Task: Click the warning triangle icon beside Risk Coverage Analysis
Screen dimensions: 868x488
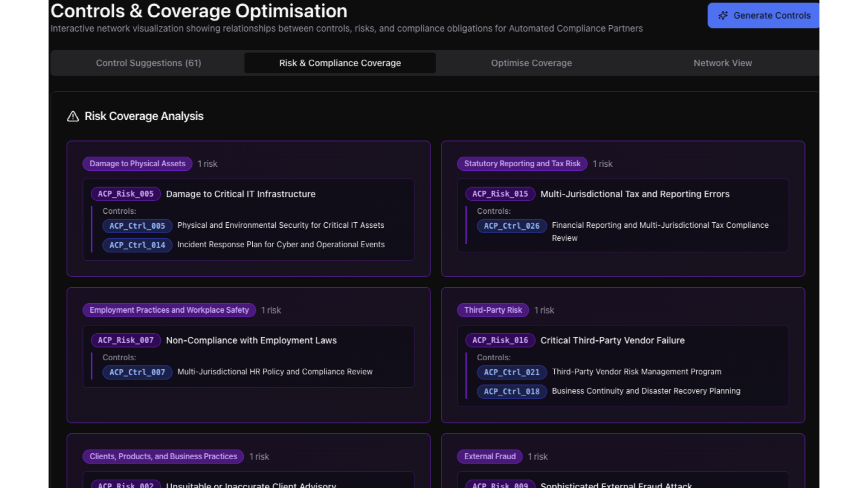Action: (x=73, y=117)
